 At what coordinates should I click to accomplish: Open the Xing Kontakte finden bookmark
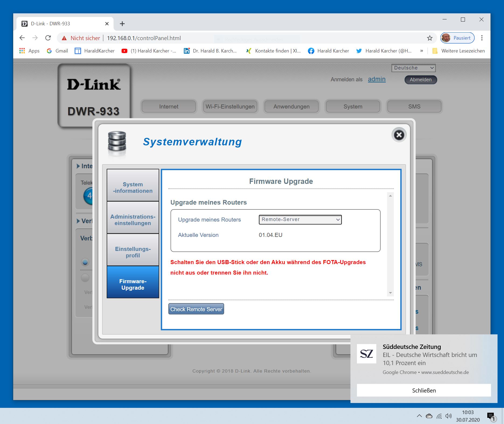click(x=273, y=51)
